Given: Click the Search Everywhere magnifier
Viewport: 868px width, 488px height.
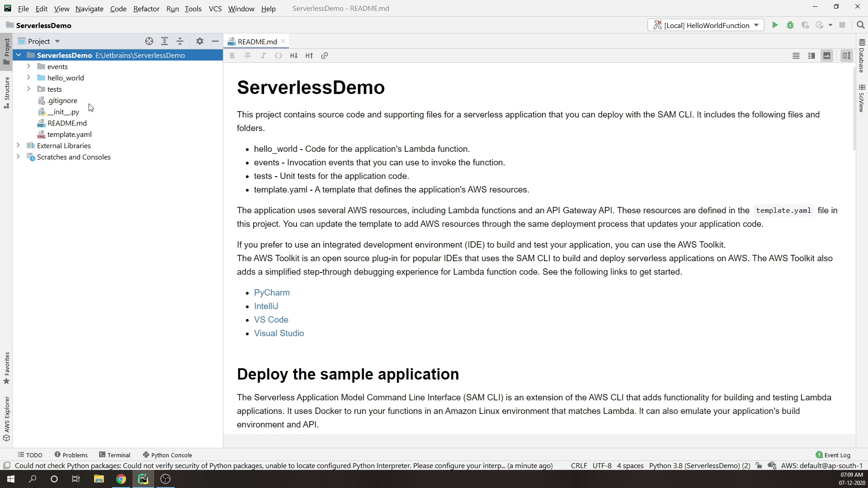Looking at the screenshot, I should pos(860,25).
